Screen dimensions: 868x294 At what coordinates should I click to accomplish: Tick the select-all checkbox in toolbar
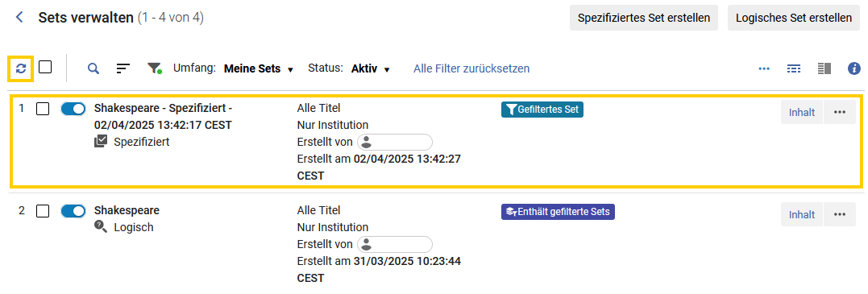click(45, 68)
